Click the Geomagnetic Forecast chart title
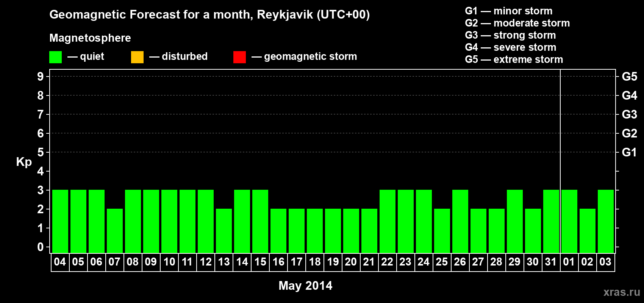This screenshot has width=644, height=303. [x=209, y=15]
